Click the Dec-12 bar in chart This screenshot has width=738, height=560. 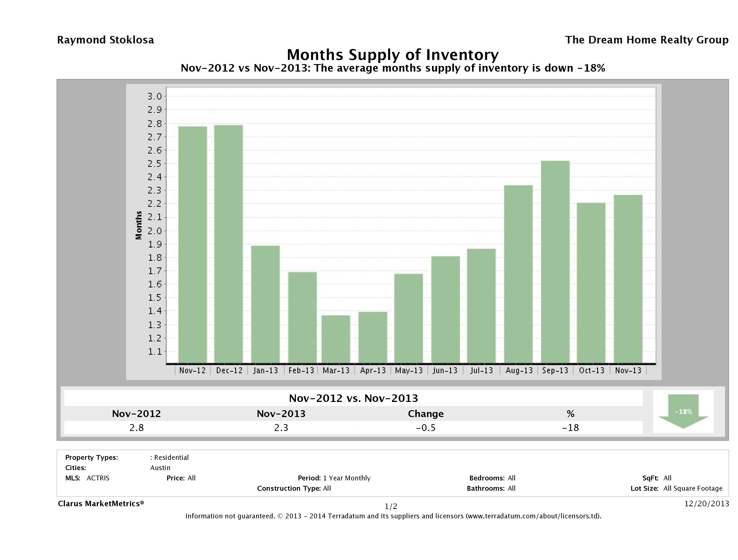pos(228,244)
